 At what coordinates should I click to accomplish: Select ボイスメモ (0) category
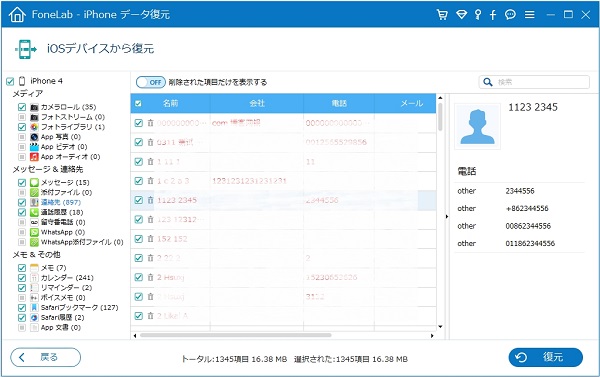63,297
